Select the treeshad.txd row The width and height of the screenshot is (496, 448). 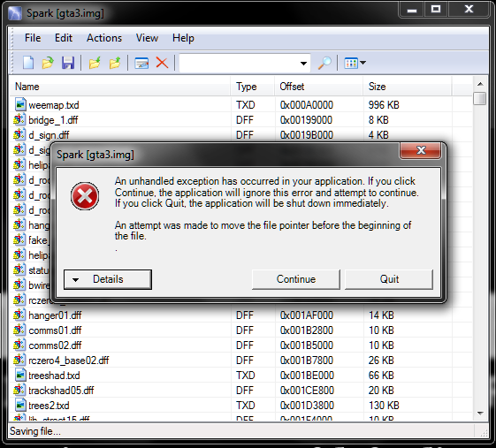point(241,376)
